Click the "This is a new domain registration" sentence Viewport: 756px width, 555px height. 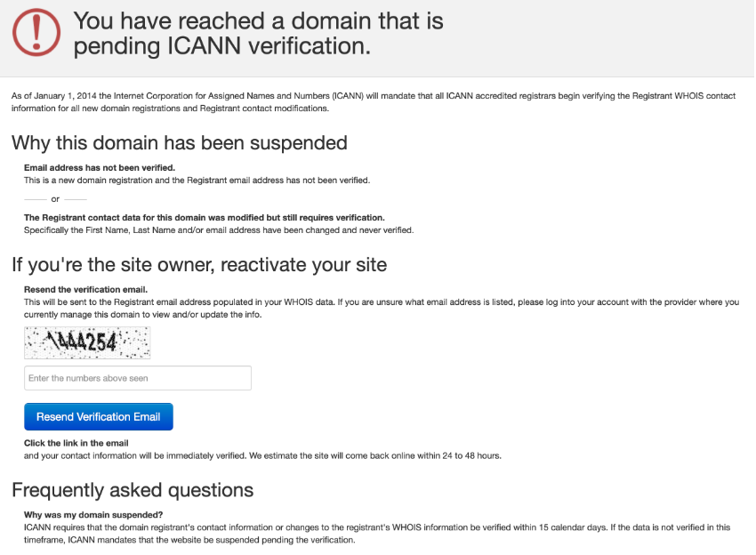197,180
